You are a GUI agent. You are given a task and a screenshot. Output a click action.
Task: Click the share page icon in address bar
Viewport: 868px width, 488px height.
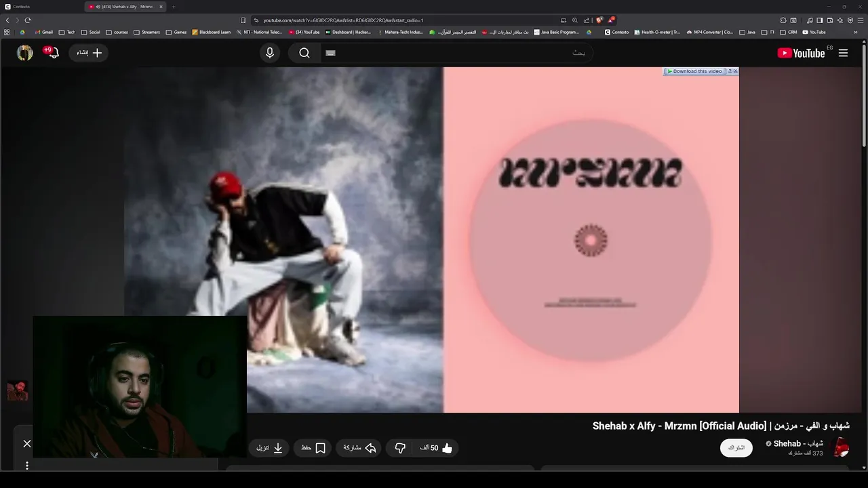click(x=587, y=20)
